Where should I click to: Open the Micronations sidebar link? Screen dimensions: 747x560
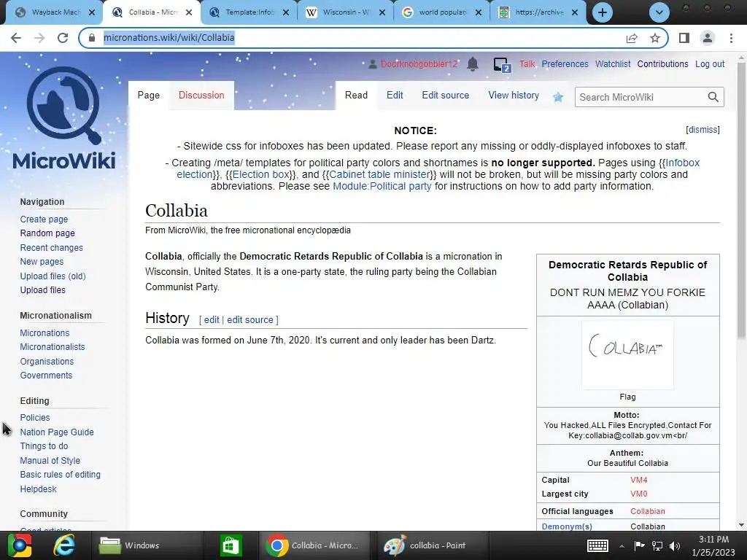[44, 332]
